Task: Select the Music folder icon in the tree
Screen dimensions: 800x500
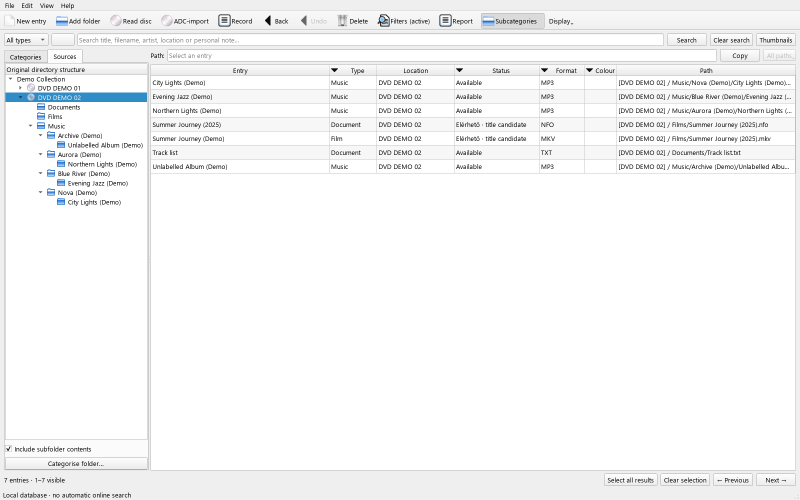Action: (41, 126)
